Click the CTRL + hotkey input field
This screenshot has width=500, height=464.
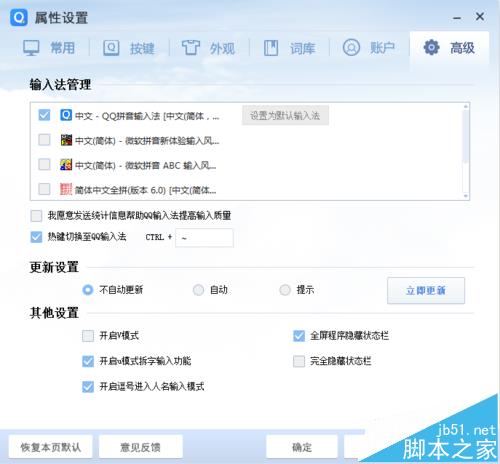(x=204, y=238)
